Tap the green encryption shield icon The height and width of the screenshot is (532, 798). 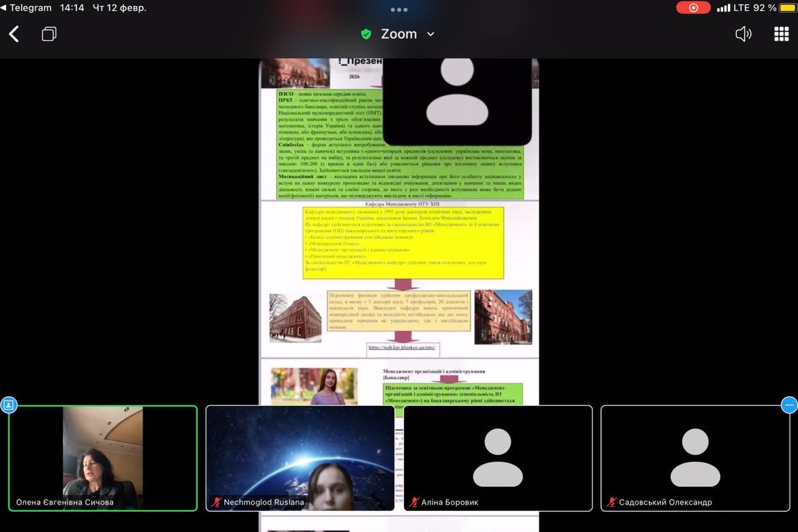366,34
